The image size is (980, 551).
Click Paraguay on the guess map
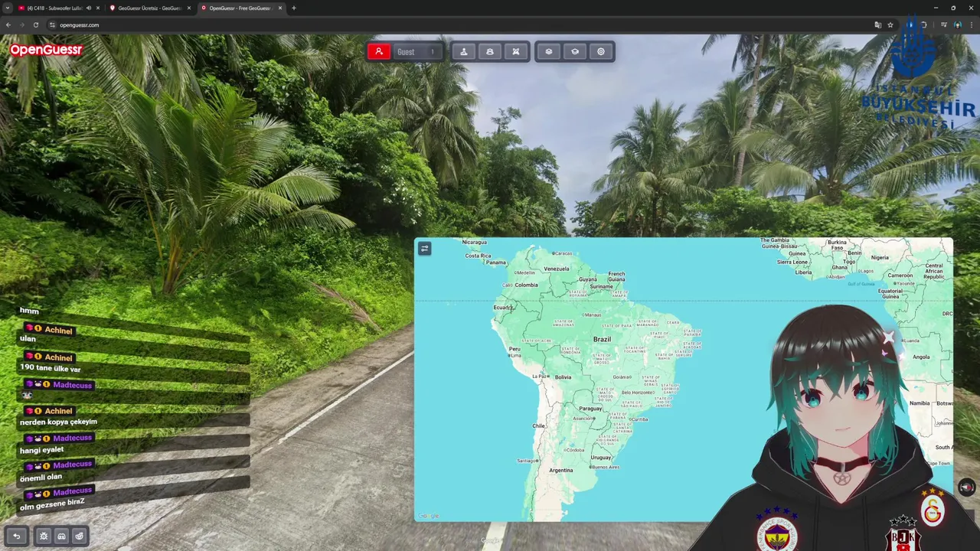pos(590,409)
